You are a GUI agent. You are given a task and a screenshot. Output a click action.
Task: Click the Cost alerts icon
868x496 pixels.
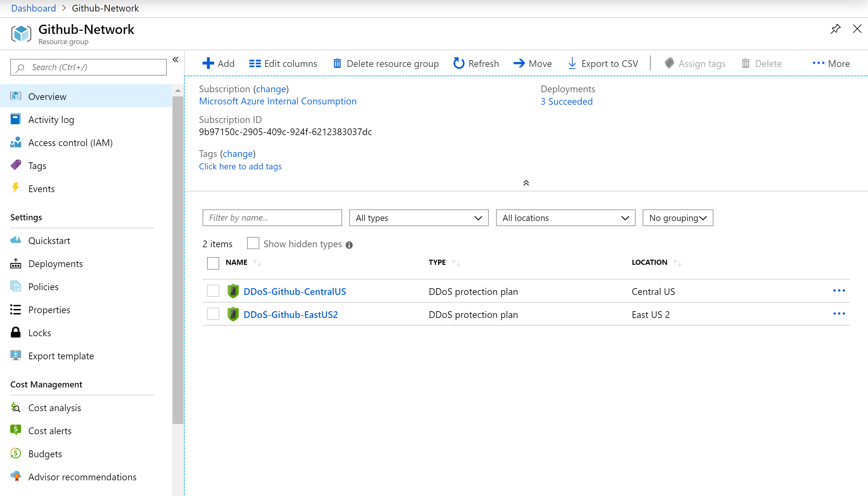pyautogui.click(x=16, y=430)
